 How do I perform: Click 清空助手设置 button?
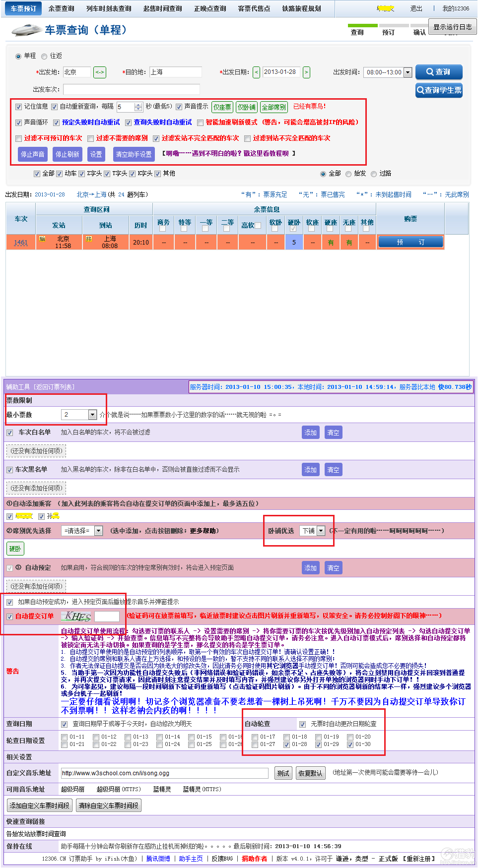point(134,154)
